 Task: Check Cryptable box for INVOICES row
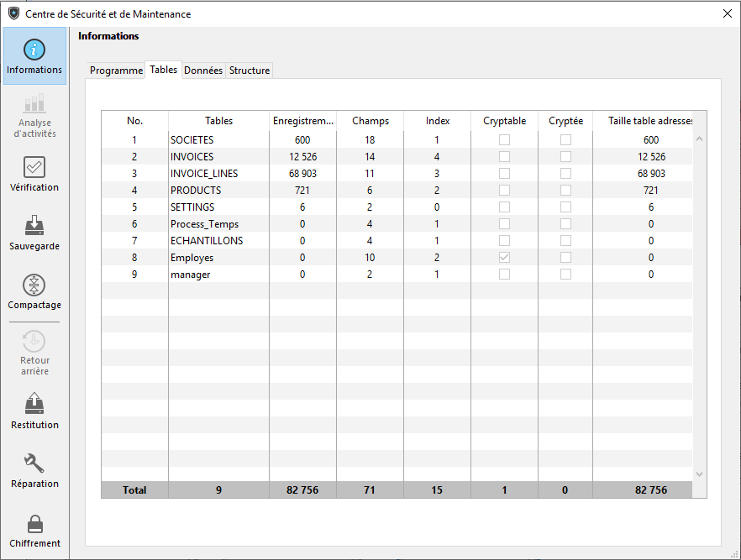tap(504, 157)
